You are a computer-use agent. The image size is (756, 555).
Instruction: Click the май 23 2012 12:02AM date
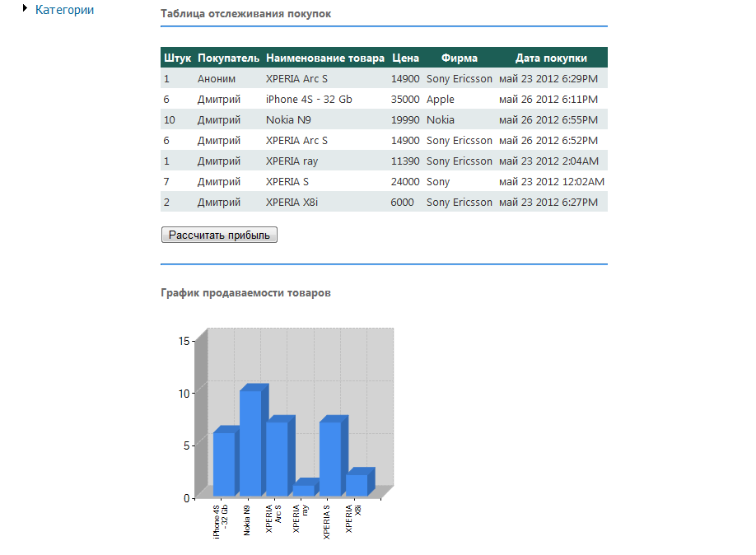pyautogui.click(x=552, y=182)
